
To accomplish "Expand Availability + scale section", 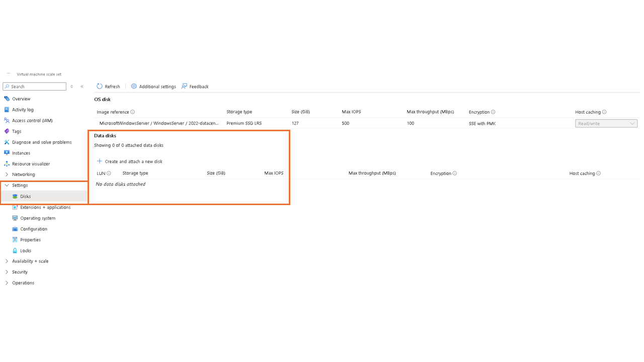I will point(7,261).
